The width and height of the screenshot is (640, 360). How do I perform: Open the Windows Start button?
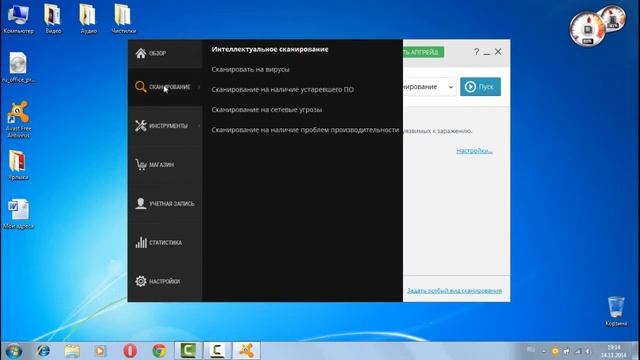click(x=13, y=351)
